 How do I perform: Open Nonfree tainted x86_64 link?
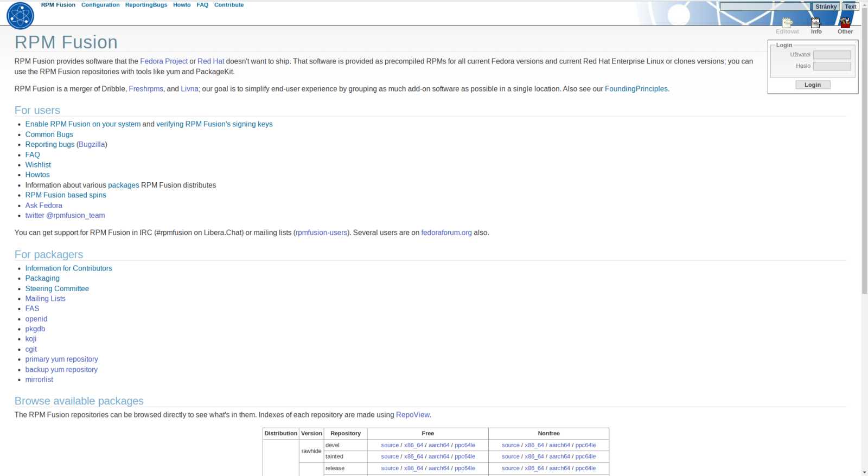pos(534,456)
